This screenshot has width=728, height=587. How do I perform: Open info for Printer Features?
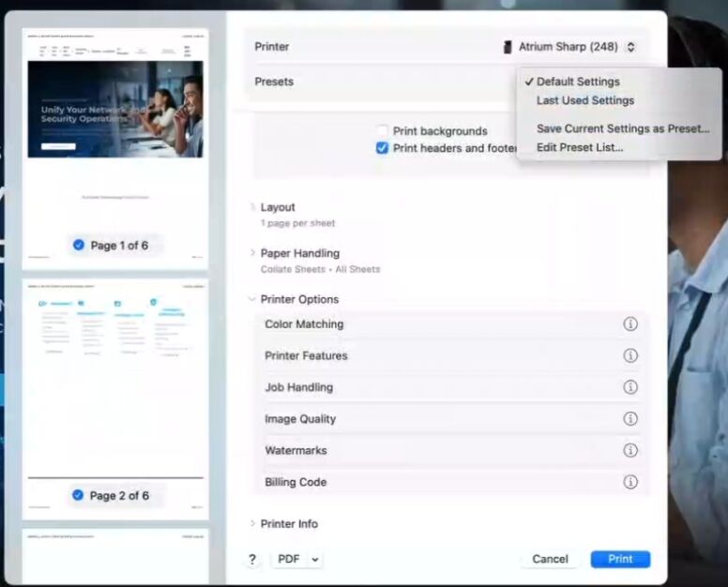630,356
